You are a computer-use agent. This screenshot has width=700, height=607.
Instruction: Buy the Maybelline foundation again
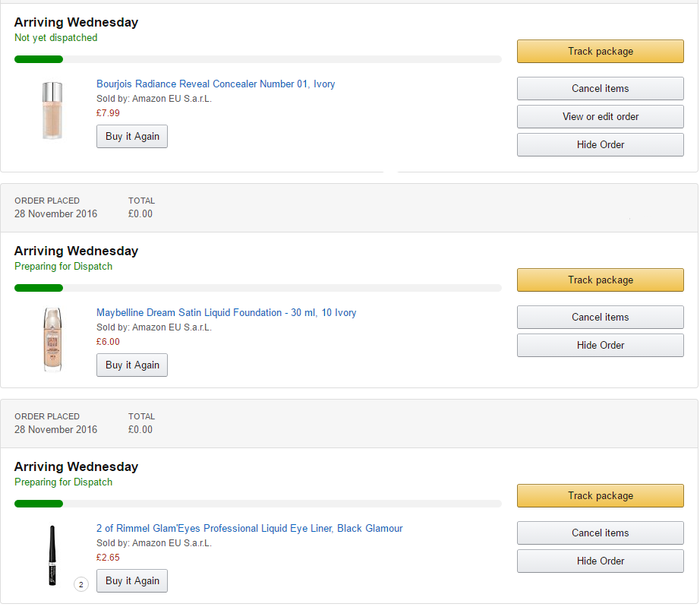[132, 365]
